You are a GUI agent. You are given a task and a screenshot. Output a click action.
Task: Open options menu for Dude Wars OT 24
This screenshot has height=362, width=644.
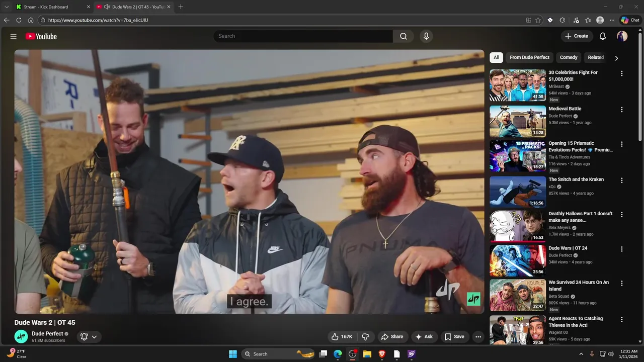coord(622,249)
